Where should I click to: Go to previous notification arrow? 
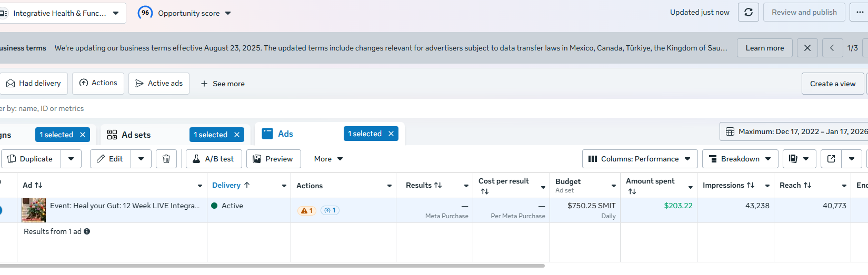point(832,48)
